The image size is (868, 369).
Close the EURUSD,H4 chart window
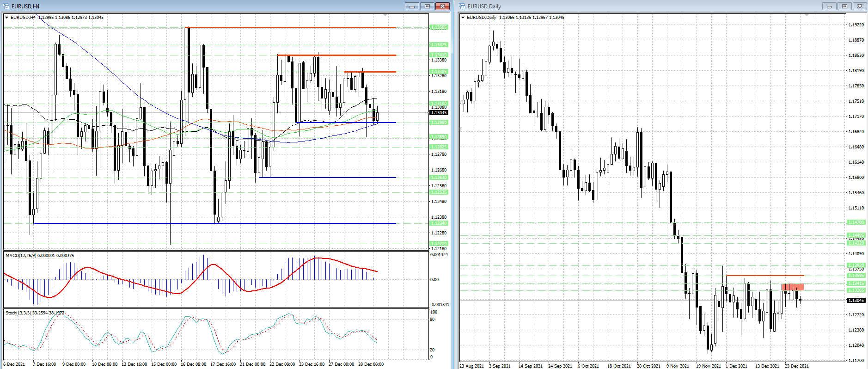click(x=442, y=6)
